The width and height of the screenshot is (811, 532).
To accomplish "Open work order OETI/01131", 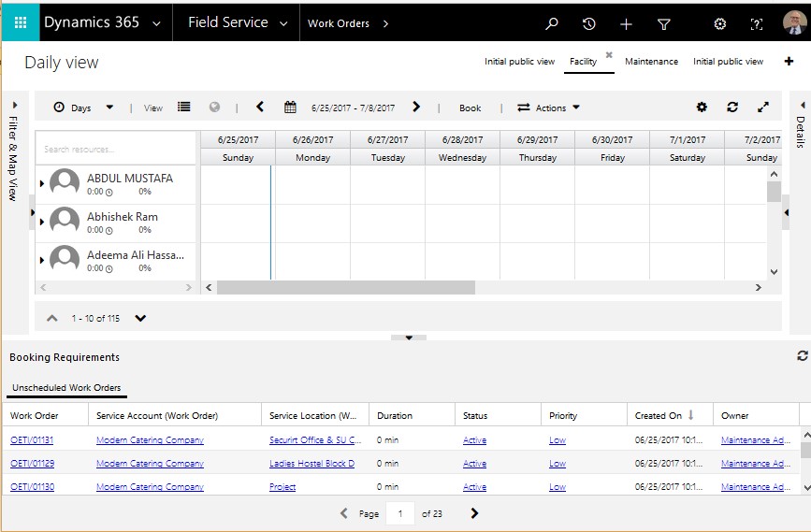I will [32, 440].
